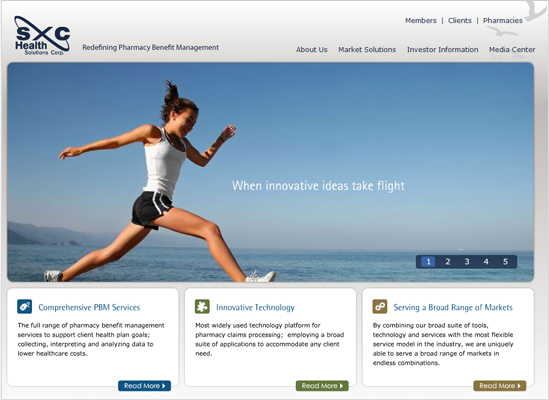The width and height of the screenshot is (549, 400).
Task: Open the Market Solutions menu
Action: tap(367, 50)
